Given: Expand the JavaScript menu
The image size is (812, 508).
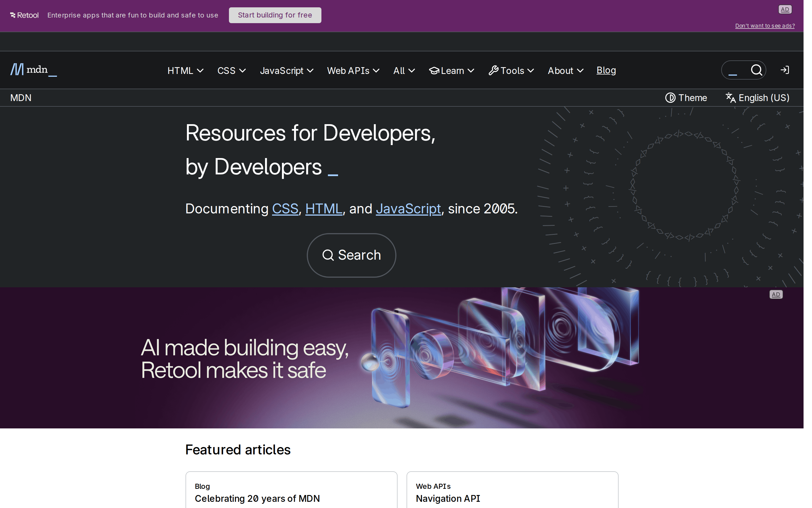Looking at the screenshot, I should point(286,71).
